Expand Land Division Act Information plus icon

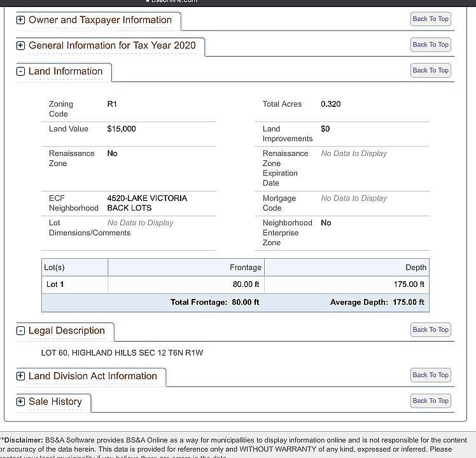[x=20, y=377]
